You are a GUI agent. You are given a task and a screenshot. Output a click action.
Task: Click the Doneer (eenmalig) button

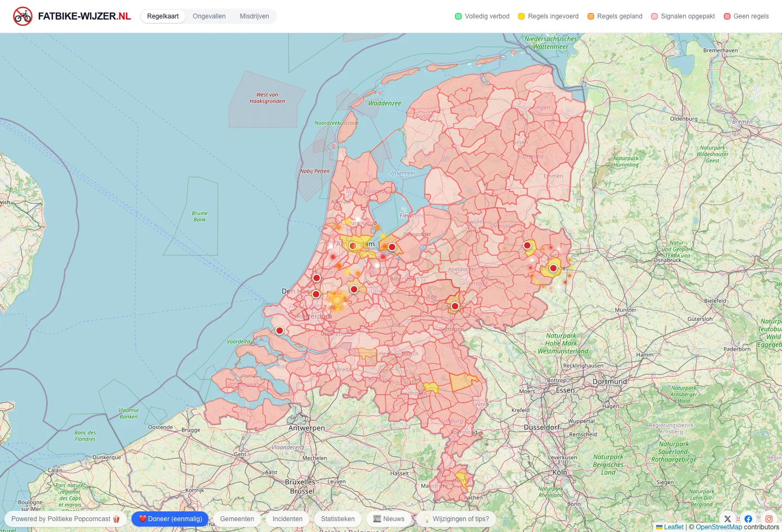click(170, 519)
